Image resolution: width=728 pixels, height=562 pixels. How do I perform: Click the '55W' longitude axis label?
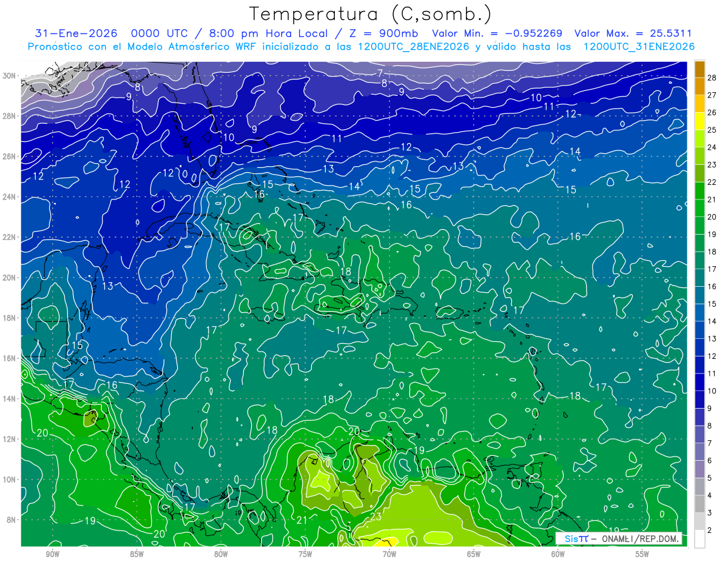[642, 554]
